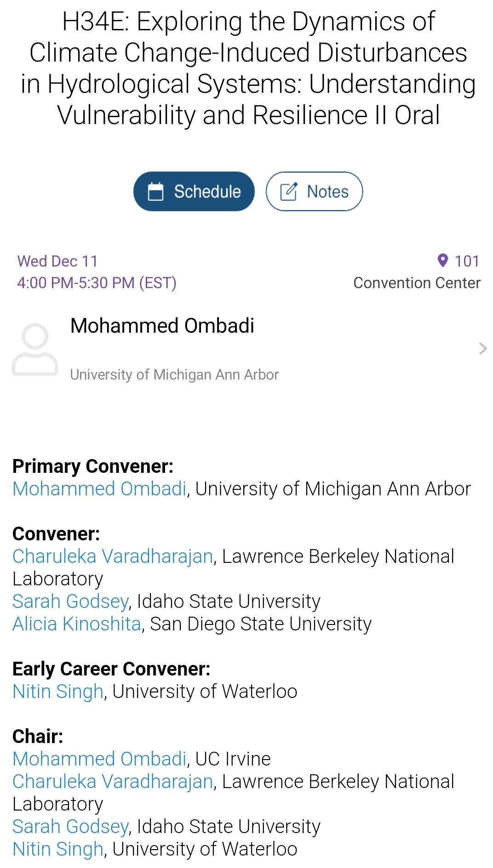Click the pencil edit icon in Notes
This screenshot has height=868, width=493.
click(289, 192)
